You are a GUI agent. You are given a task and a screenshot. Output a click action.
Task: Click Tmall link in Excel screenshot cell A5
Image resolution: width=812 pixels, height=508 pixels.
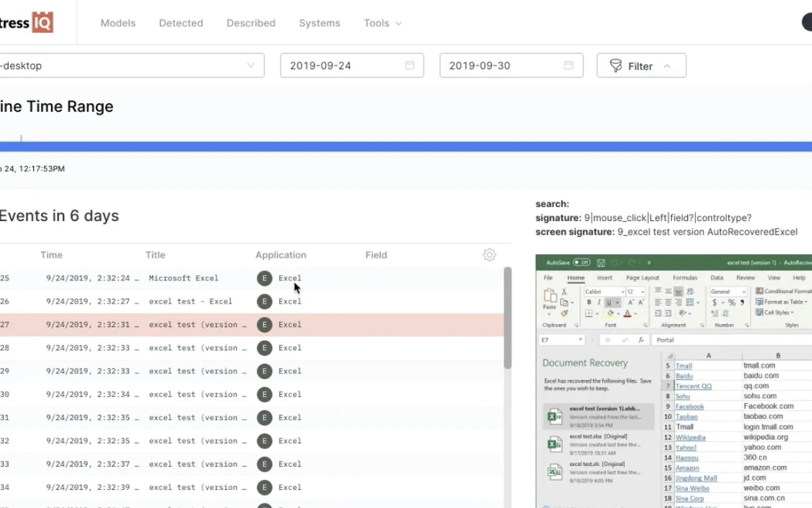(x=684, y=366)
